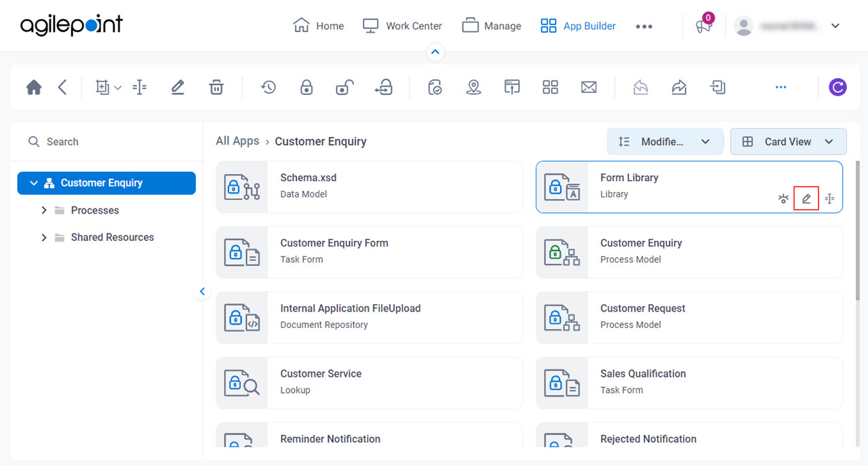The image size is (868, 465).
Task: Click the add new item toolbar icon
Action: click(x=102, y=87)
